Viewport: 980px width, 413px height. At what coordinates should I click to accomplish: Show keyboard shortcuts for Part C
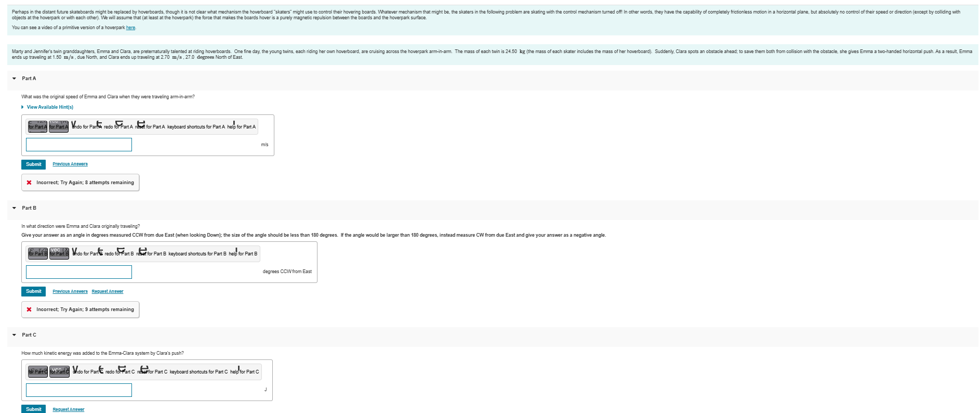click(x=198, y=372)
